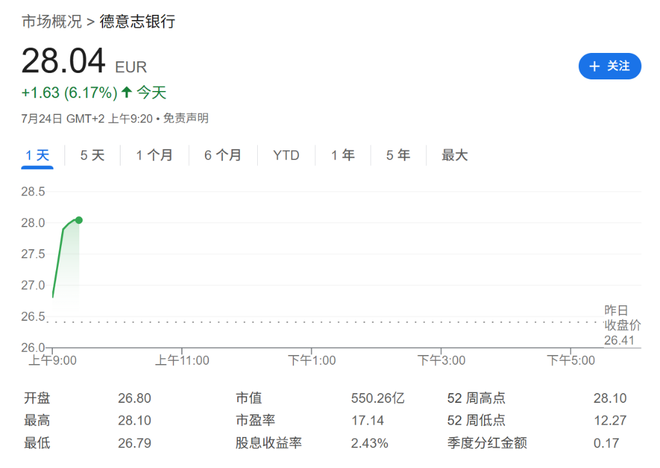Click the green end-point dot on the chart
Image resolution: width=660 pixels, height=468 pixels.
[79, 220]
